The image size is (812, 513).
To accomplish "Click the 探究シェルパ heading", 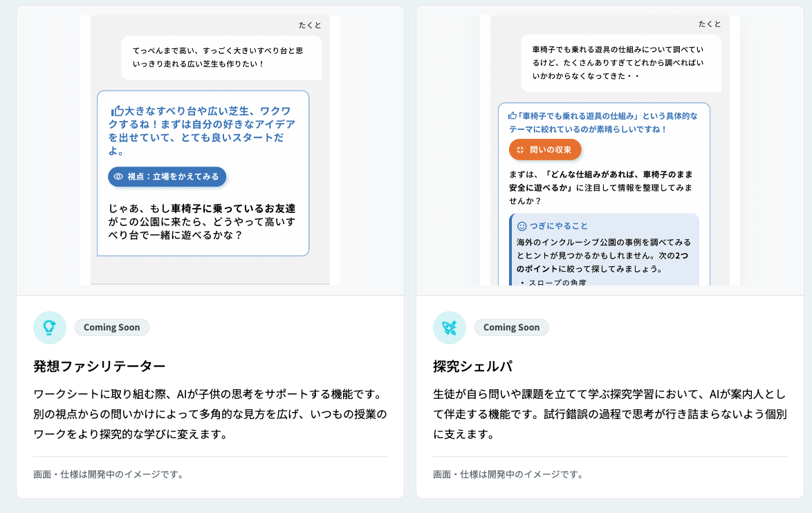I will [x=473, y=366].
